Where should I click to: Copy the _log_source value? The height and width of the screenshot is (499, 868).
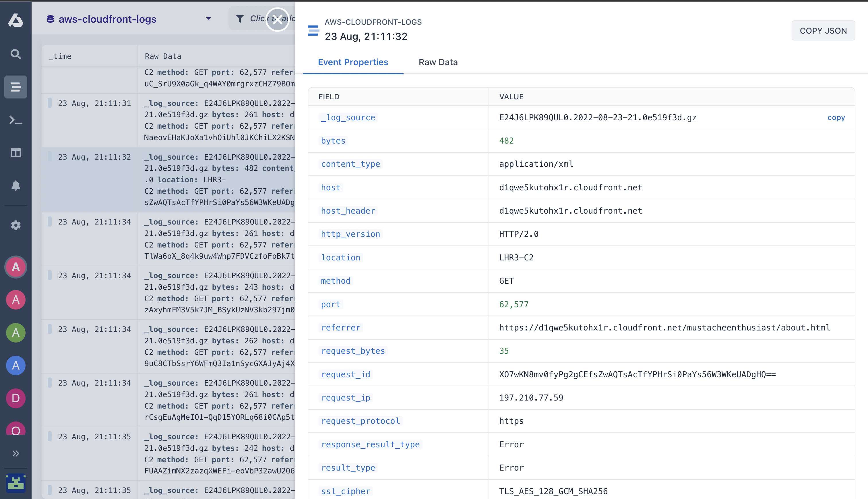(x=836, y=117)
